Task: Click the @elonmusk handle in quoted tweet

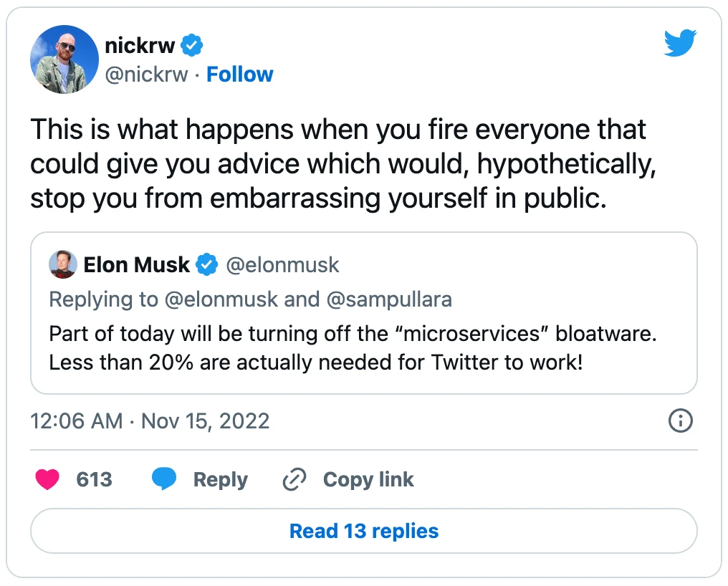Action: (282, 265)
